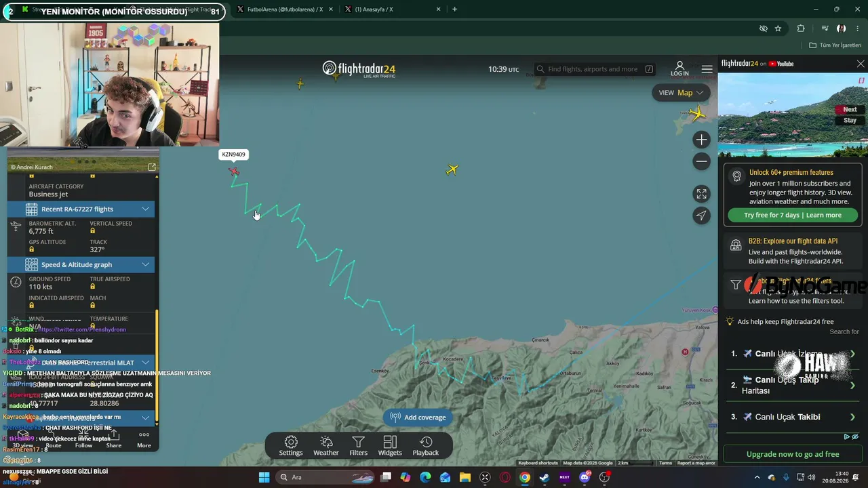Viewport: 868px width, 488px height.
Task: Open the Widgets panel
Action: tap(390, 446)
